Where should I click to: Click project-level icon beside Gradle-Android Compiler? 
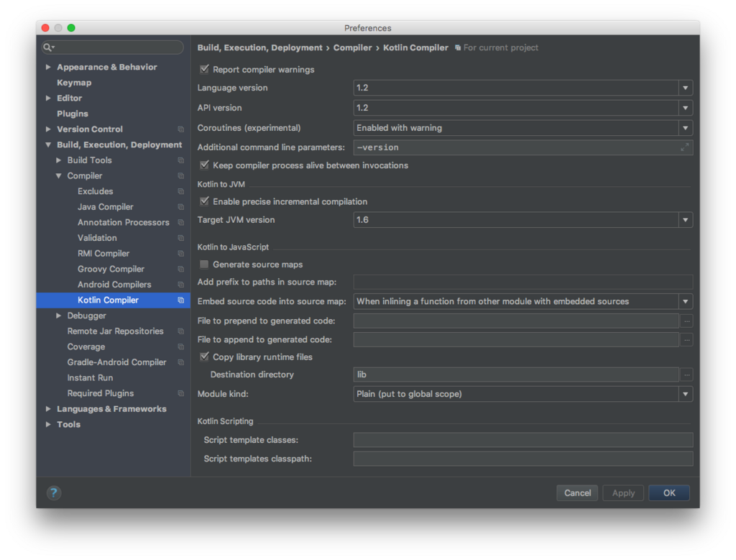tap(180, 362)
